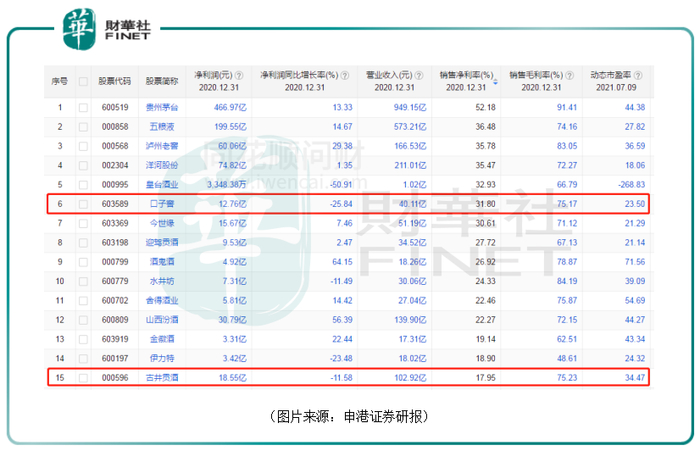
Task: Open help icon next to 营业收入(元) header
Action: (x=419, y=75)
